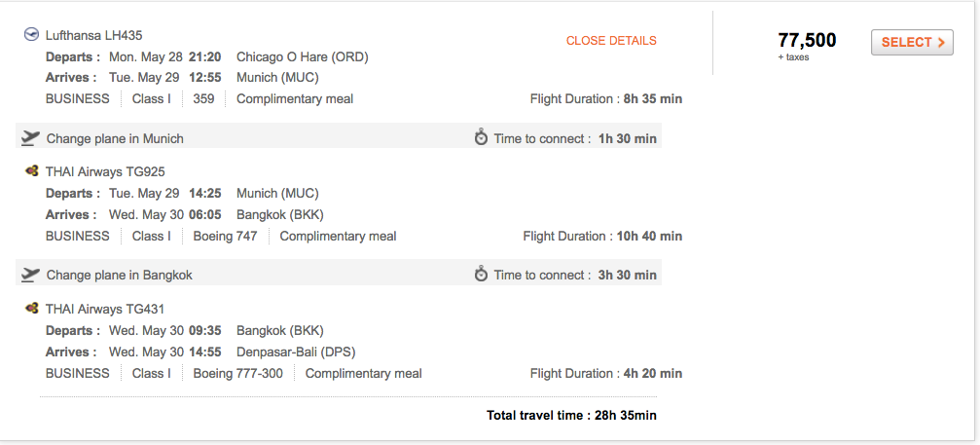Click the stopwatch icon for 1h 30 min connection
The image size is (980, 445).
(481, 138)
